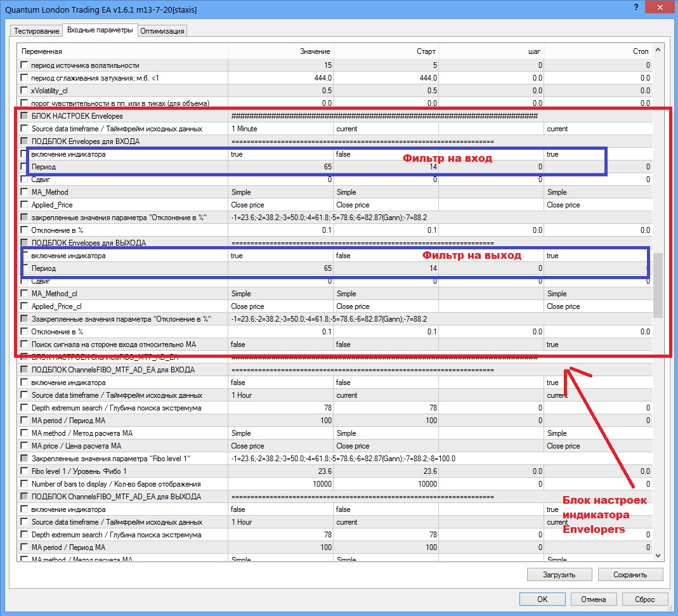Image resolution: width=678 pixels, height=616 pixels.
Task: Open MA_Method value Simple dropdown
Action: [280, 192]
